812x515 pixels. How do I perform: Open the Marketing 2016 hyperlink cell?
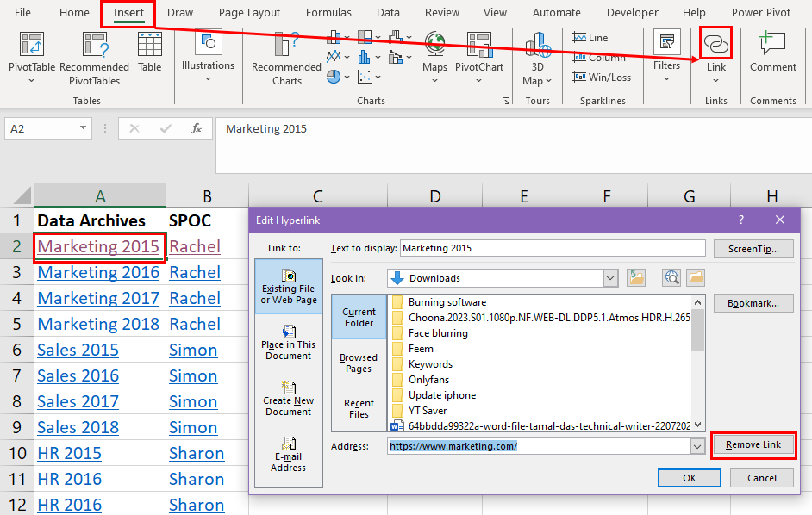coord(98,272)
